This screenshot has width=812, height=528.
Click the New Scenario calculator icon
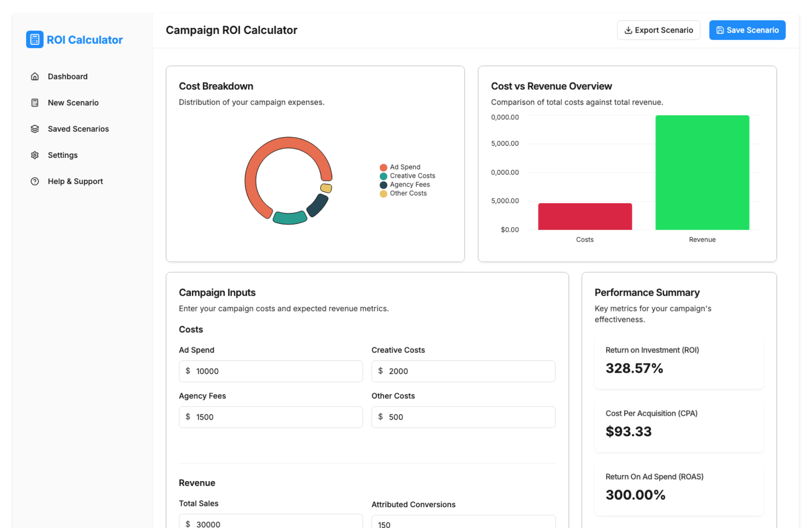click(x=35, y=103)
